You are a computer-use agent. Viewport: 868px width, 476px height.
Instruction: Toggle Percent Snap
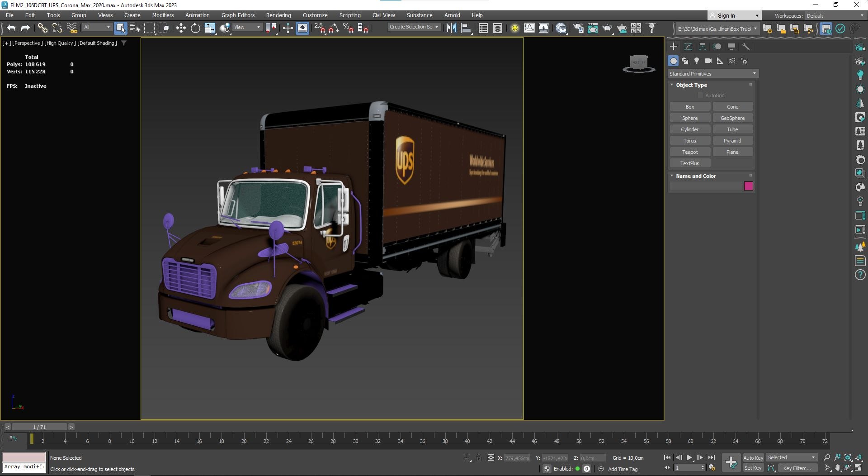click(348, 28)
